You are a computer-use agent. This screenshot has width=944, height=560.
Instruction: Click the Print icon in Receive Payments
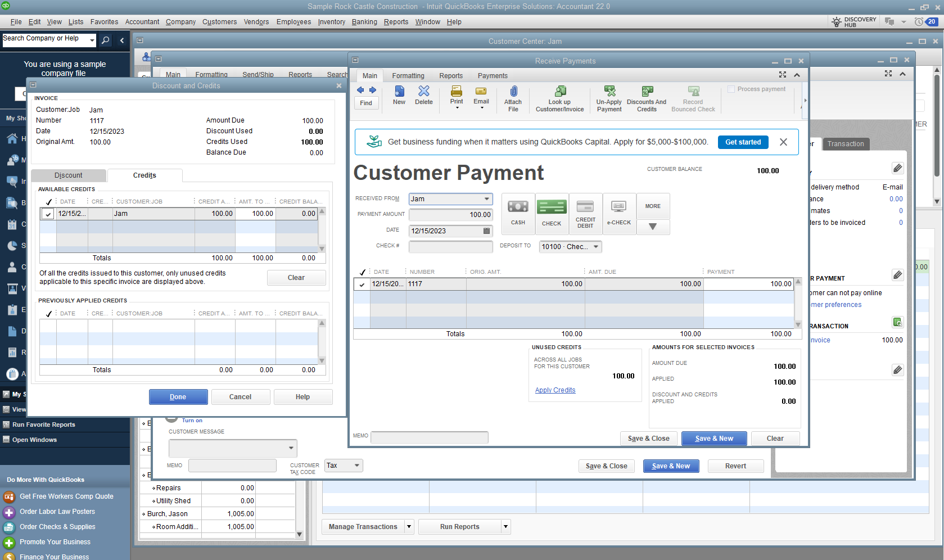[456, 92]
